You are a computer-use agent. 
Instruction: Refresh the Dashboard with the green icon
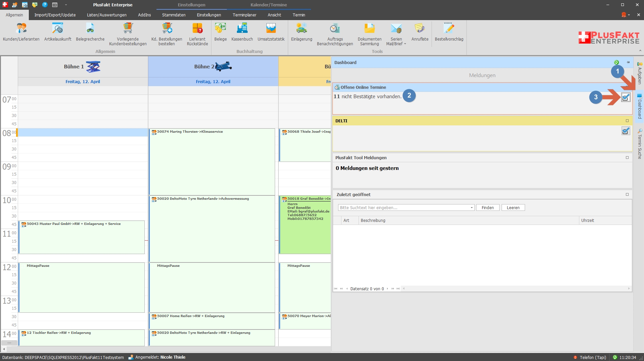click(617, 62)
